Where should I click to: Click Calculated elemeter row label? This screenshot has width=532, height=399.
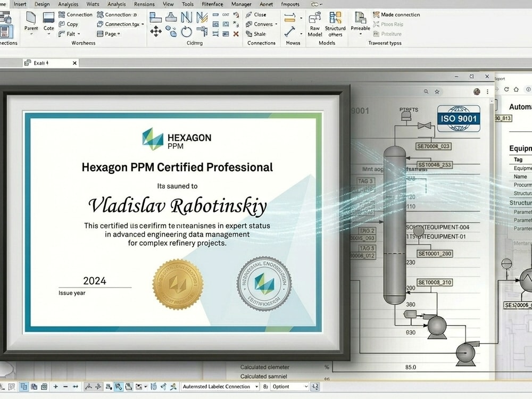point(264,367)
